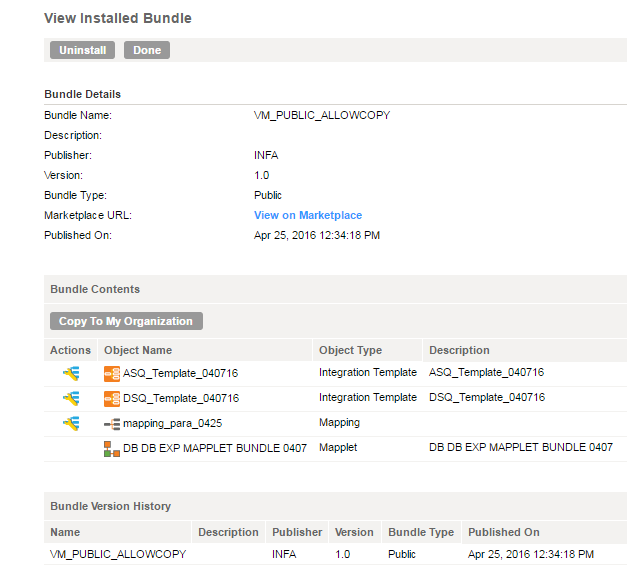627x574 pixels.
Task: Click the mapping icon beside mapping_para_0425
Action: tap(112, 424)
